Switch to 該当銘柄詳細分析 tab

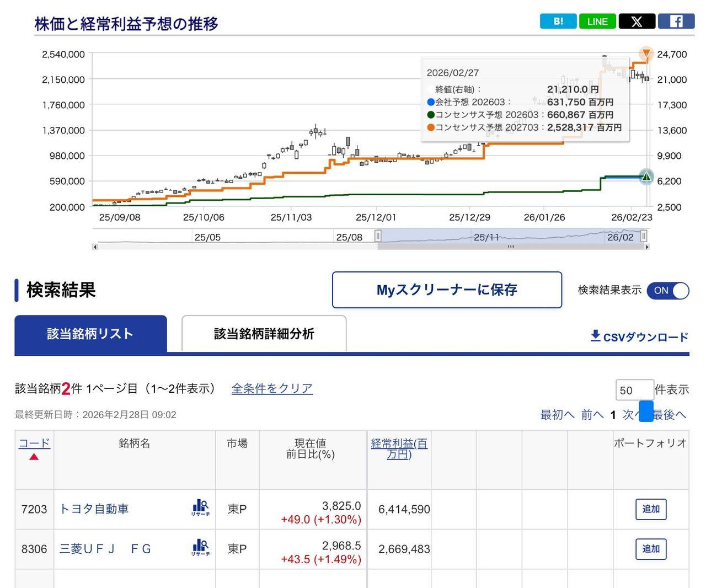click(264, 334)
